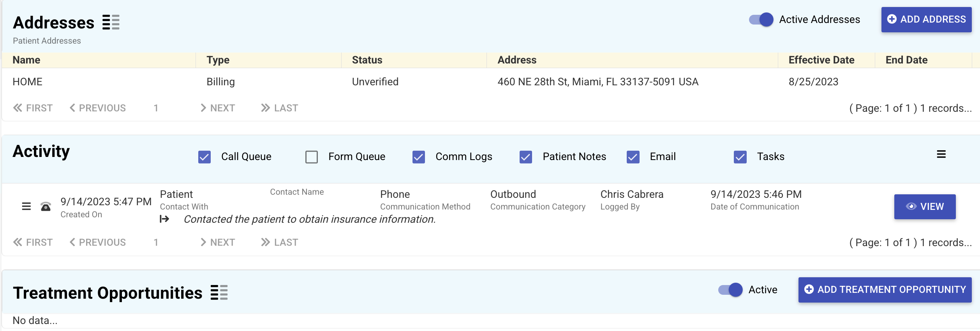Click the Addresses list view icon

[111, 22]
